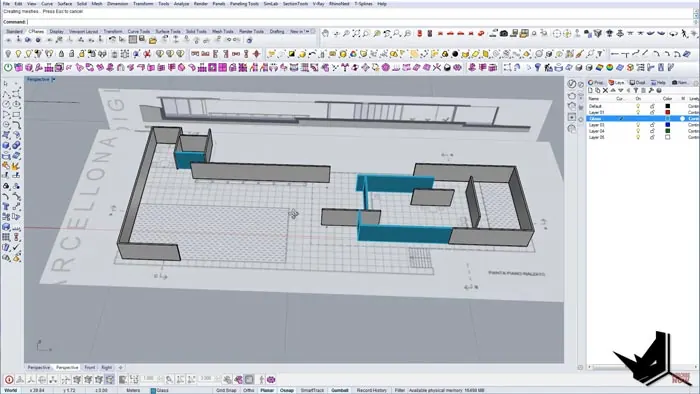Select the arrow pointer tool in left sidebar

[6, 84]
